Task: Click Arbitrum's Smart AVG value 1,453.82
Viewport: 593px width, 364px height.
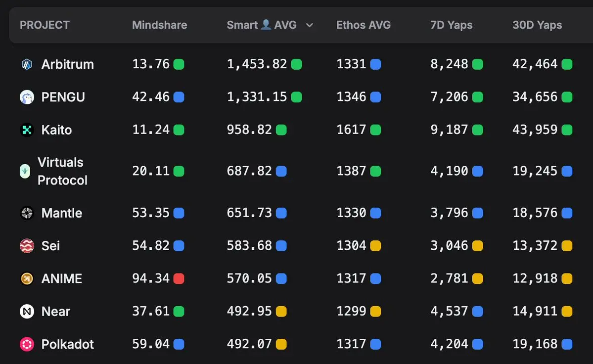Action: tap(257, 64)
